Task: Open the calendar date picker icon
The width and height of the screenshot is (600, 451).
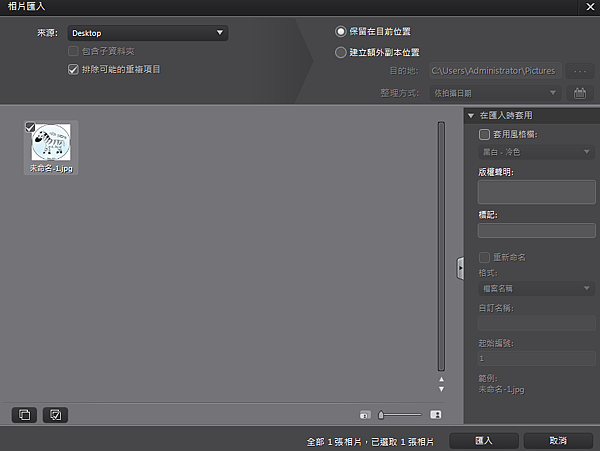Action: point(580,93)
